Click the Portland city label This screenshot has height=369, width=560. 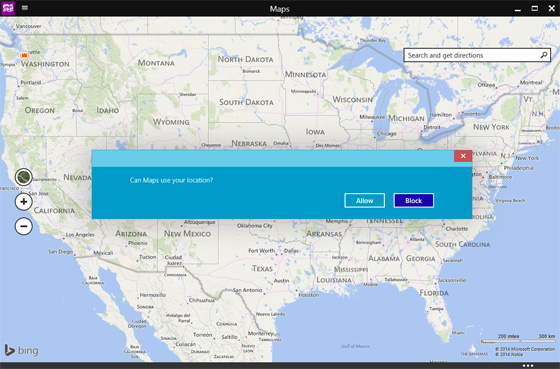coord(31,83)
